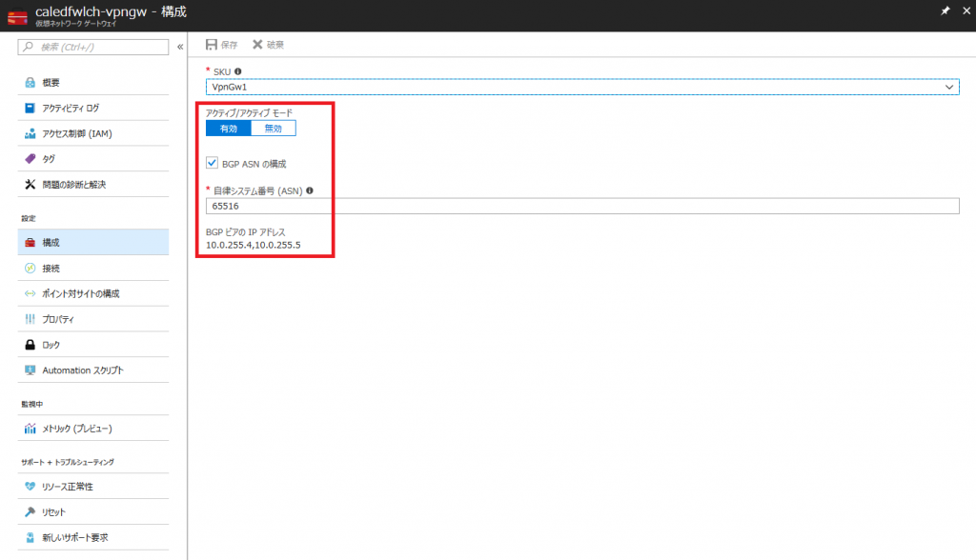The image size is (976, 560).
Task: Close the configuration blade
Action: point(966,10)
